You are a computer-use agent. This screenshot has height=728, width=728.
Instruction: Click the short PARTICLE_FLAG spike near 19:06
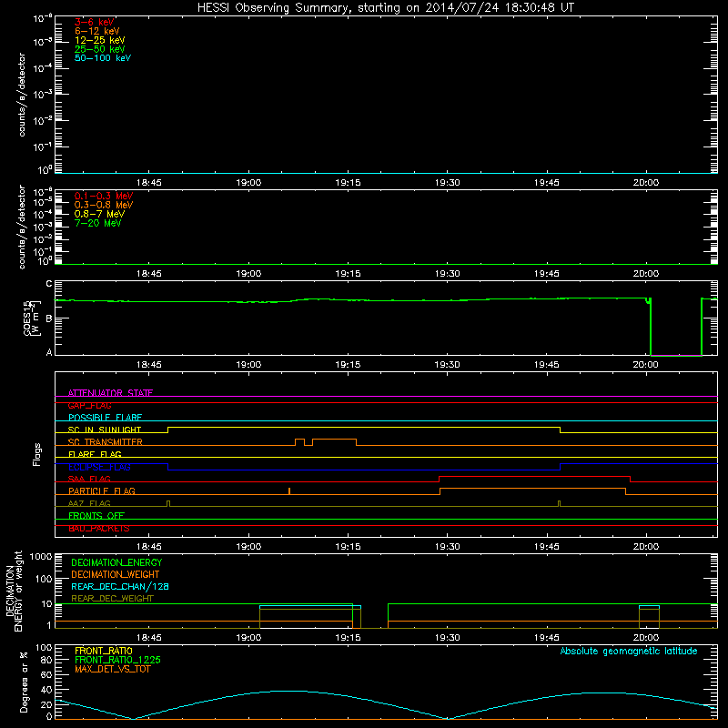point(289,490)
